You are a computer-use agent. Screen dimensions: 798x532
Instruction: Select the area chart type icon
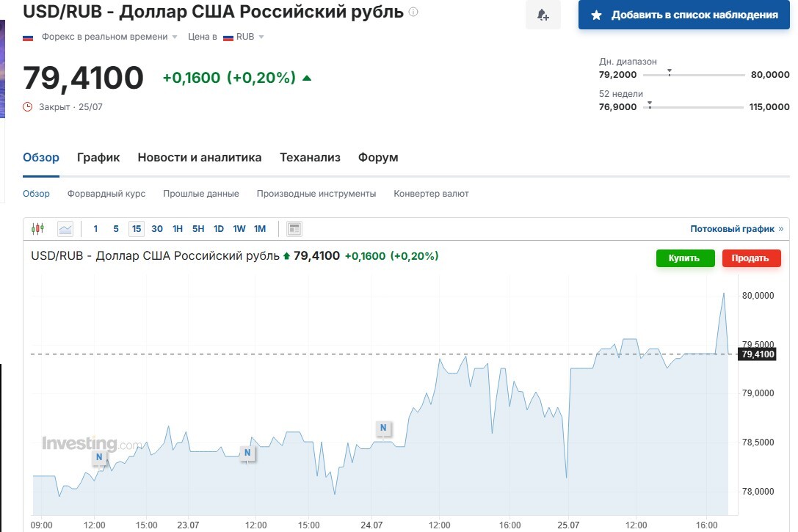[65, 229]
